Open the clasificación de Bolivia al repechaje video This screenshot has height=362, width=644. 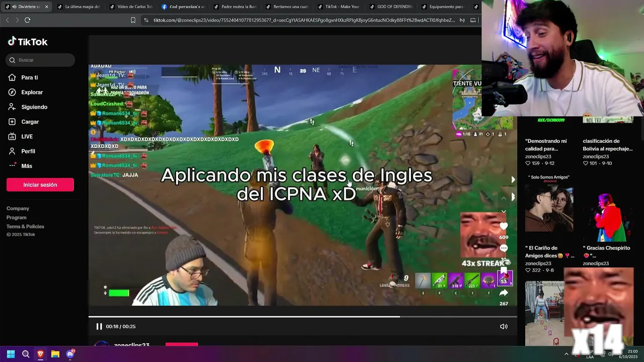pyautogui.click(x=607, y=145)
